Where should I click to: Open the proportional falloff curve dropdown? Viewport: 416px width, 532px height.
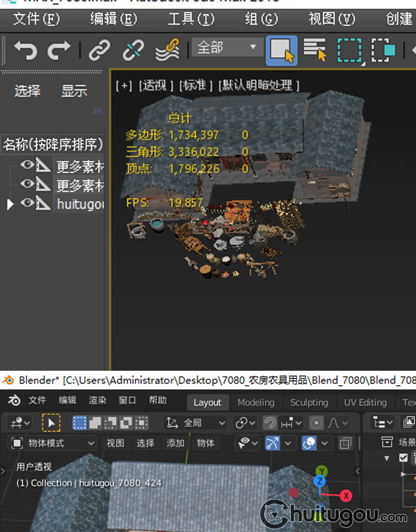[337, 423]
